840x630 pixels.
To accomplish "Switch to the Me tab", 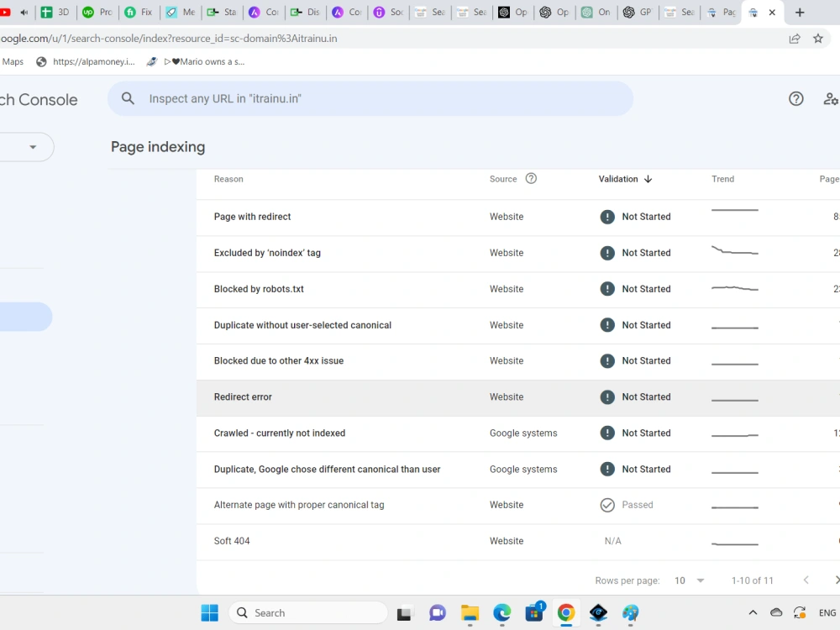I will coord(181,13).
